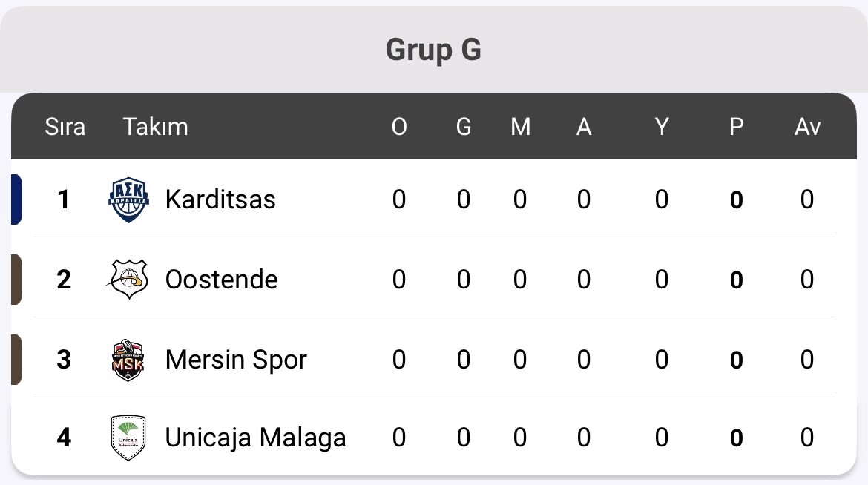Click the Oostende team crest
The width and height of the screenshot is (868, 485).
[128, 280]
